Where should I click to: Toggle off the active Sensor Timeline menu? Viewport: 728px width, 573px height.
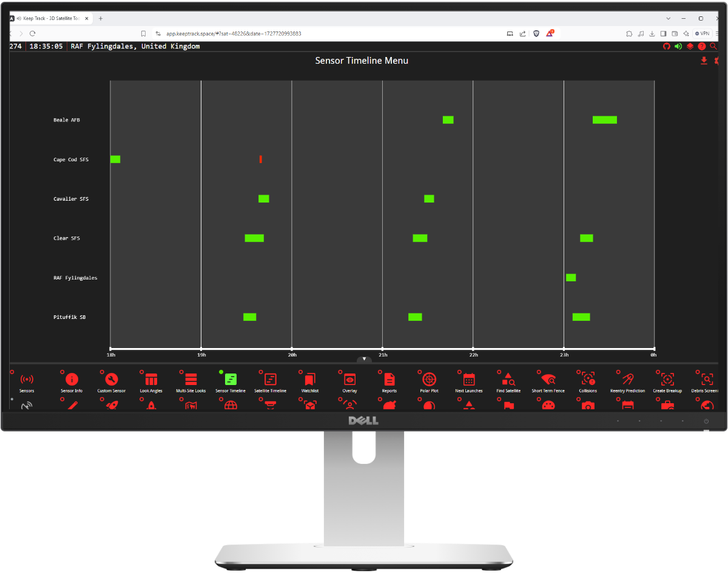[x=231, y=380]
